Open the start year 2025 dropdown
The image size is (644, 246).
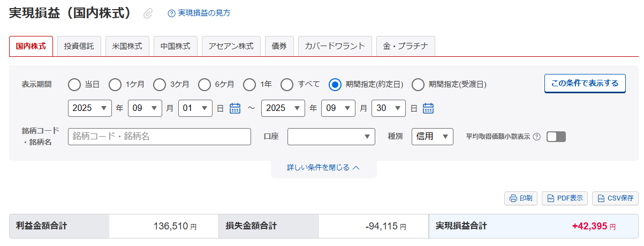point(89,108)
